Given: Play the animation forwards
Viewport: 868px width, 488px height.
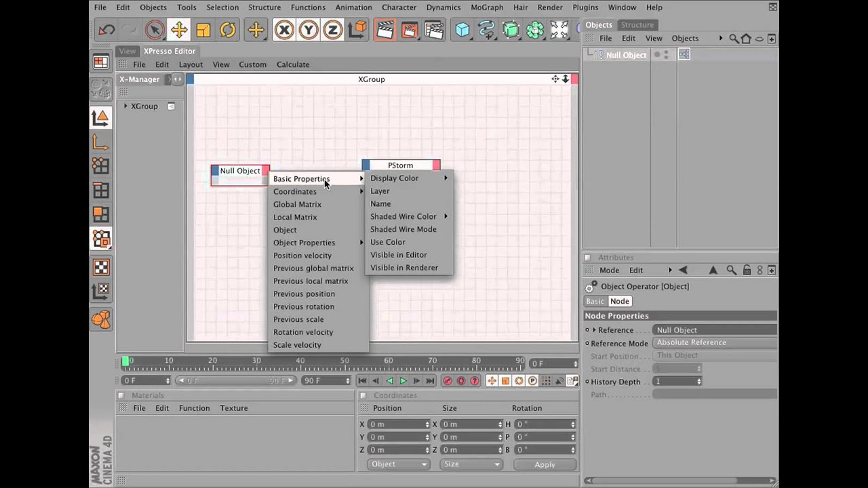Looking at the screenshot, I should [x=403, y=381].
